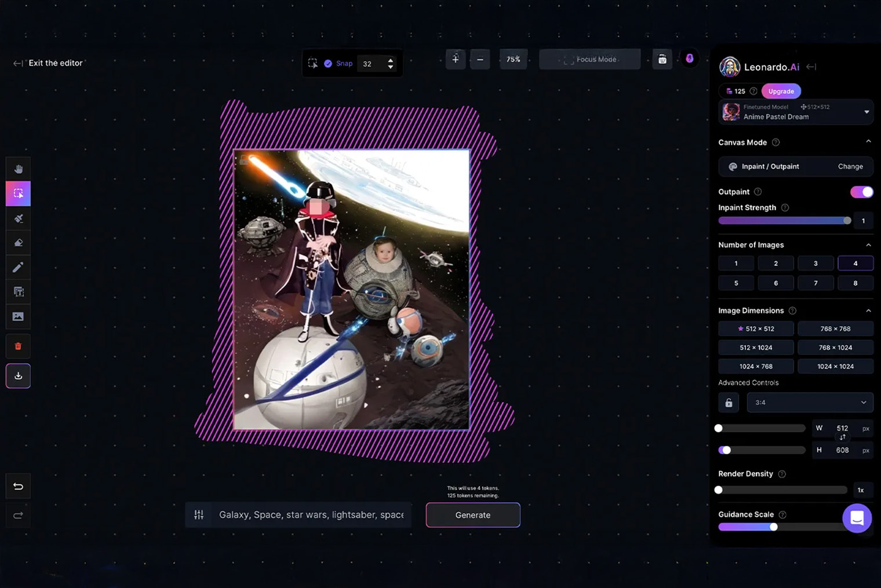The image size is (881, 588).
Task: Open the keyboard shortcuts icon
Action: 662,59
